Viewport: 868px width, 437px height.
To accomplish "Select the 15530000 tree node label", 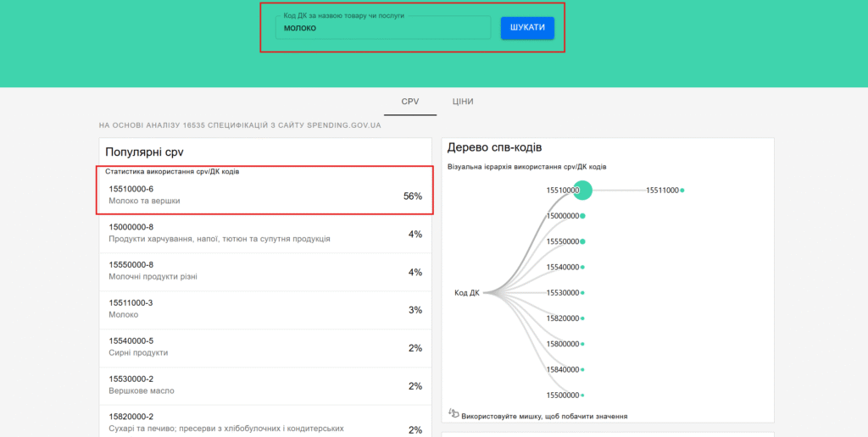I will (x=562, y=293).
